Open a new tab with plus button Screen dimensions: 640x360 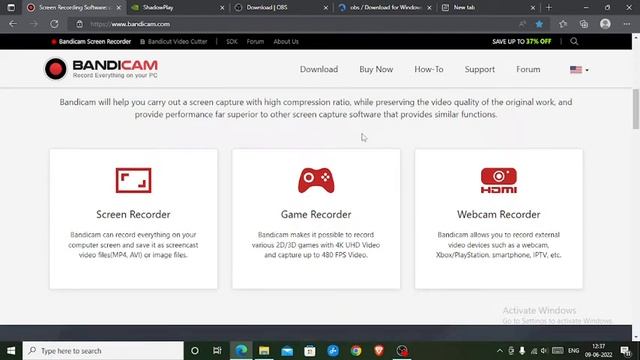pos(549,7)
